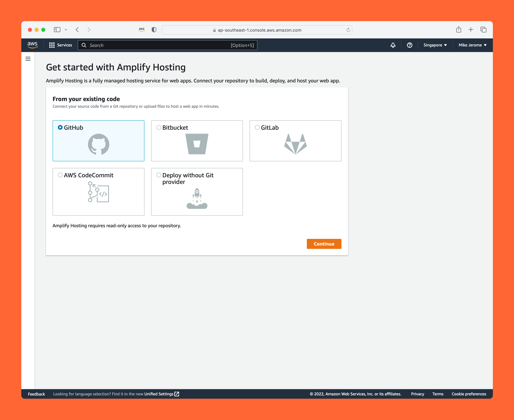Image resolution: width=514 pixels, height=420 pixels.
Task: Open the hamburger side navigation menu
Action: click(x=28, y=59)
